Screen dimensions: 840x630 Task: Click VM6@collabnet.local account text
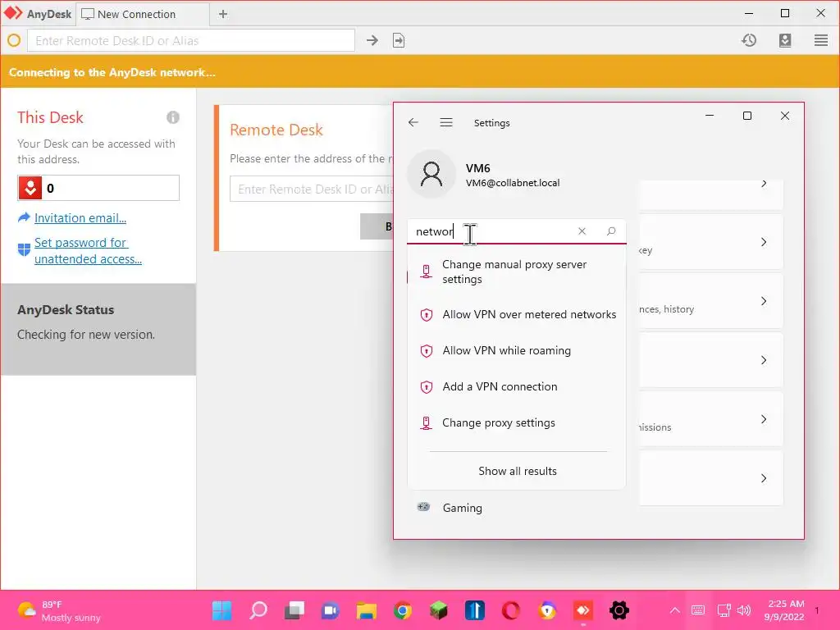point(513,183)
